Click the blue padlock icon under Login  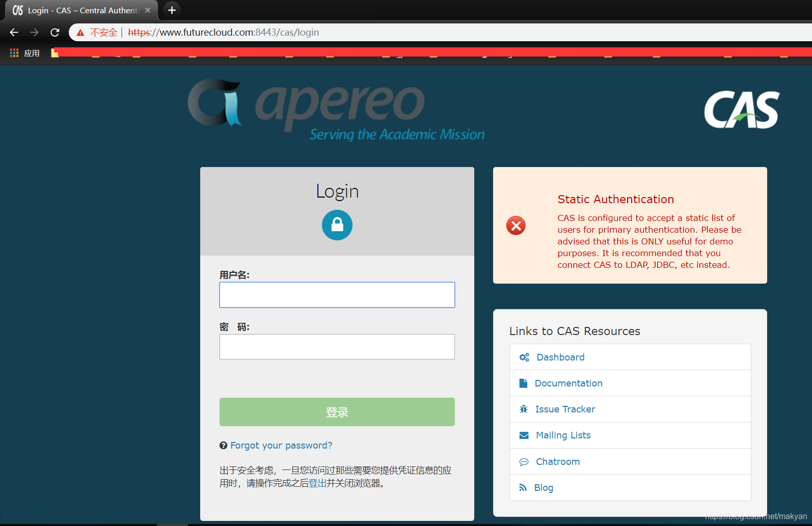pyautogui.click(x=337, y=225)
